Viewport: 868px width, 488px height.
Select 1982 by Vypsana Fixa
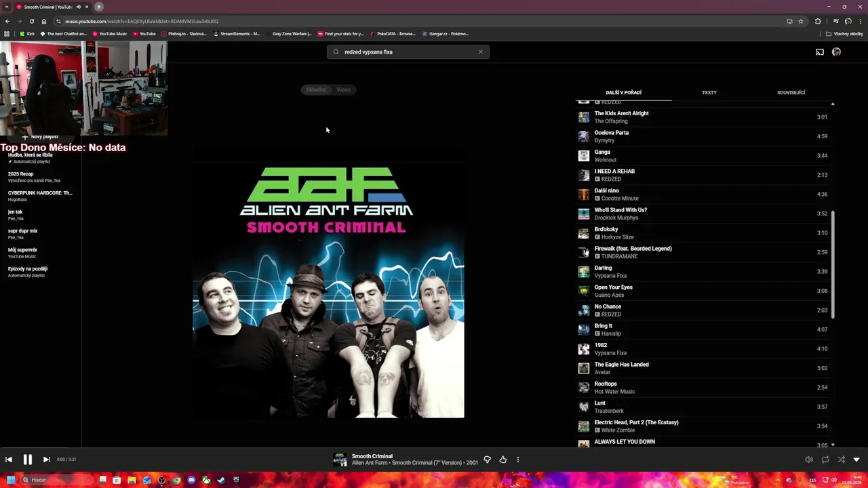pos(704,349)
